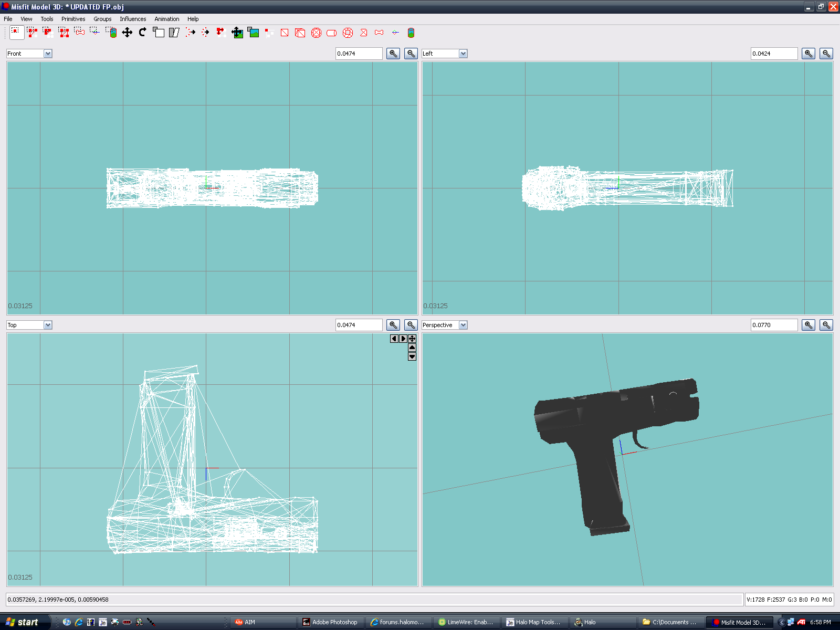
Task: Choose the Select Points tool
Action: click(95, 33)
